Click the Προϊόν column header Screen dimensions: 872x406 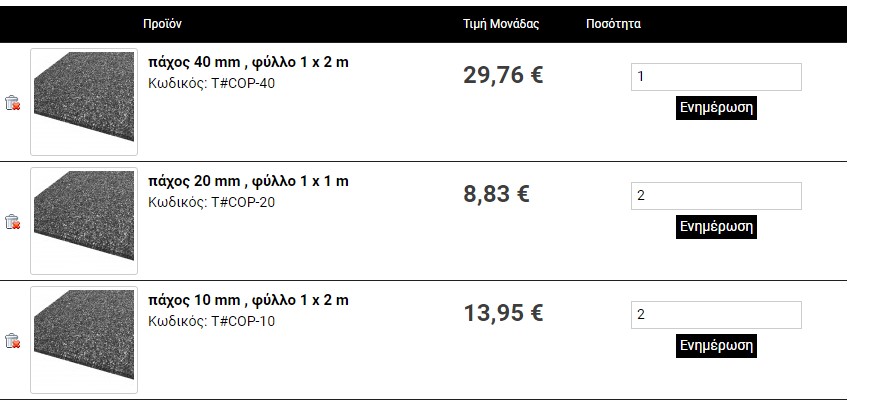[x=162, y=23]
